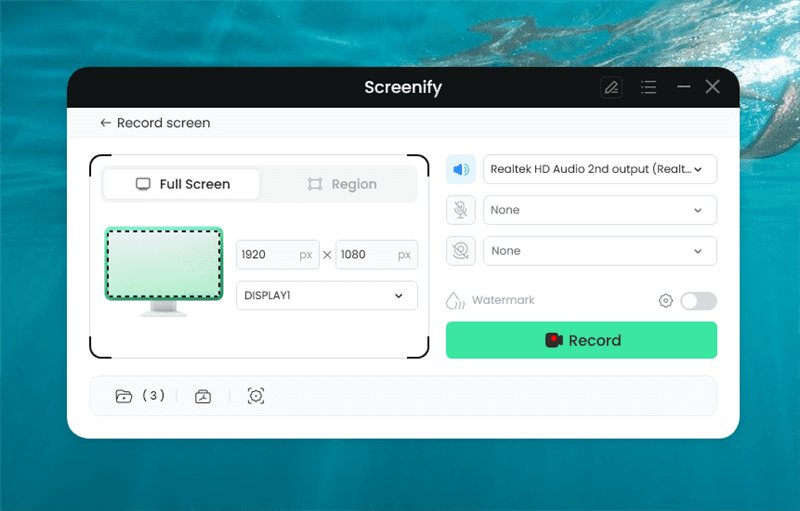Switch to the Region tab
This screenshot has height=511, width=800.
pyautogui.click(x=342, y=184)
